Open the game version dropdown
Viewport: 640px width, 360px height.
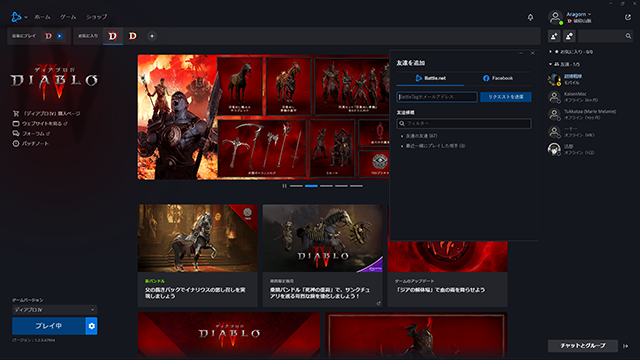click(55, 310)
